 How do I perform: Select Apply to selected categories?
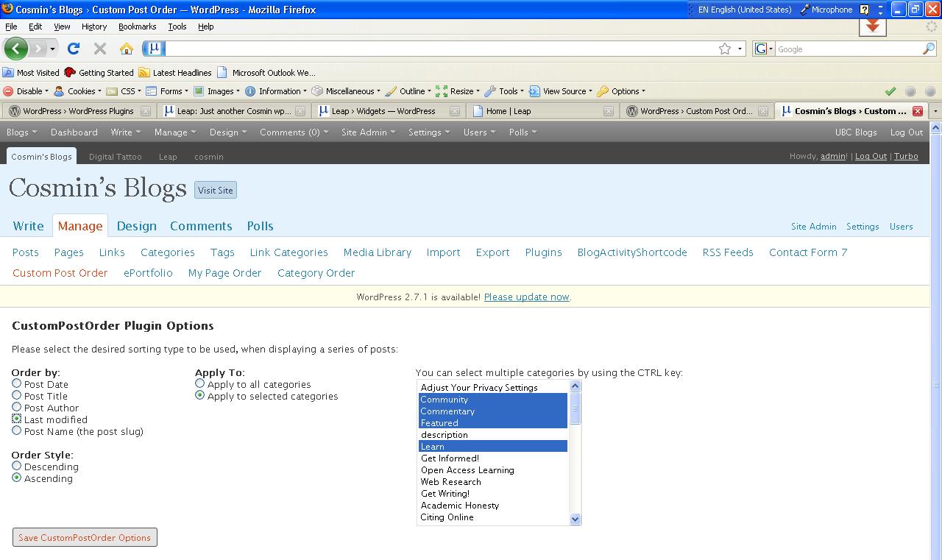click(199, 395)
